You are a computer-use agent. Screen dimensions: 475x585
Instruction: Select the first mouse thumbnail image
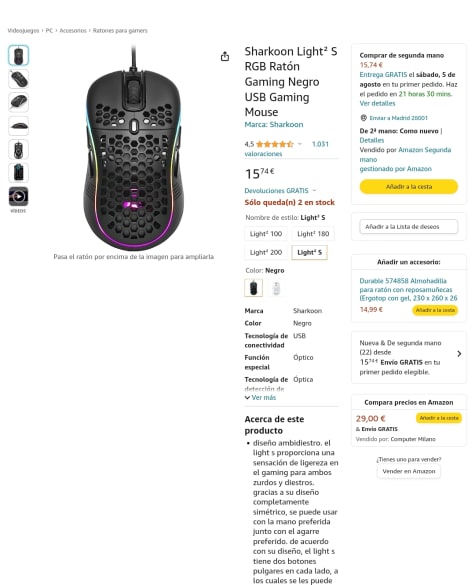pyautogui.click(x=18, y=56)
